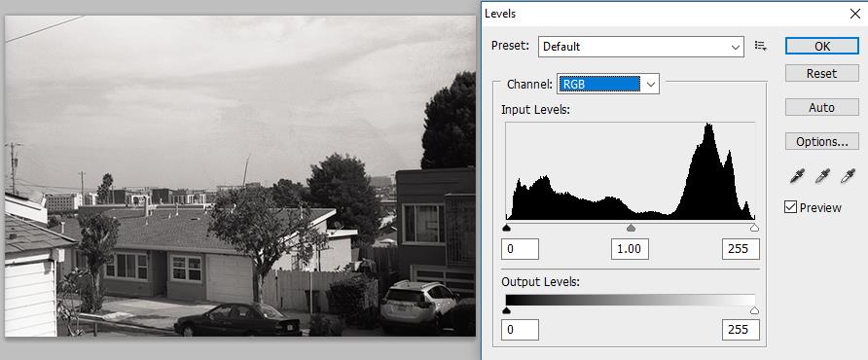Click the input shadow slider triangle
The width and height of the screenshot is (868, 360).
pos(506,228)
